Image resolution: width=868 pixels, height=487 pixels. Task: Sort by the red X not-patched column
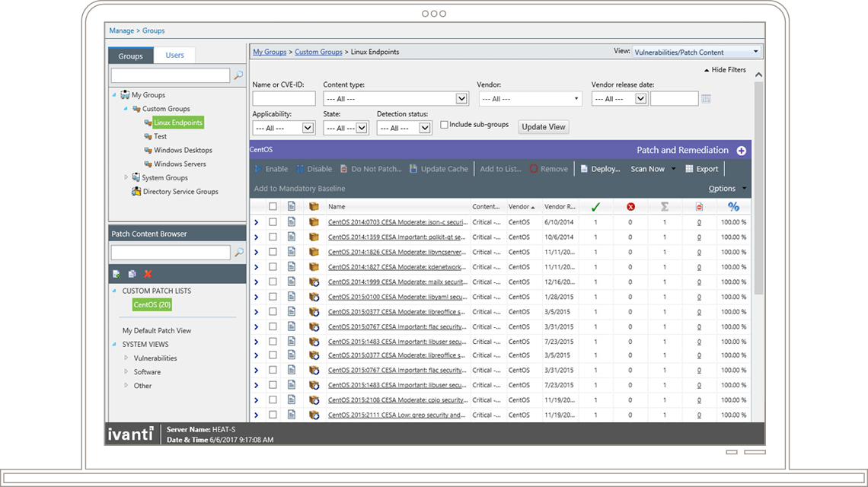click(630, 206)
